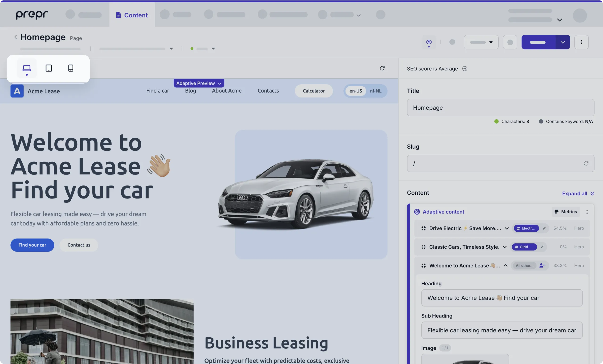Open Metrics for adaptive content
The image size is (603, 364).
566,212
